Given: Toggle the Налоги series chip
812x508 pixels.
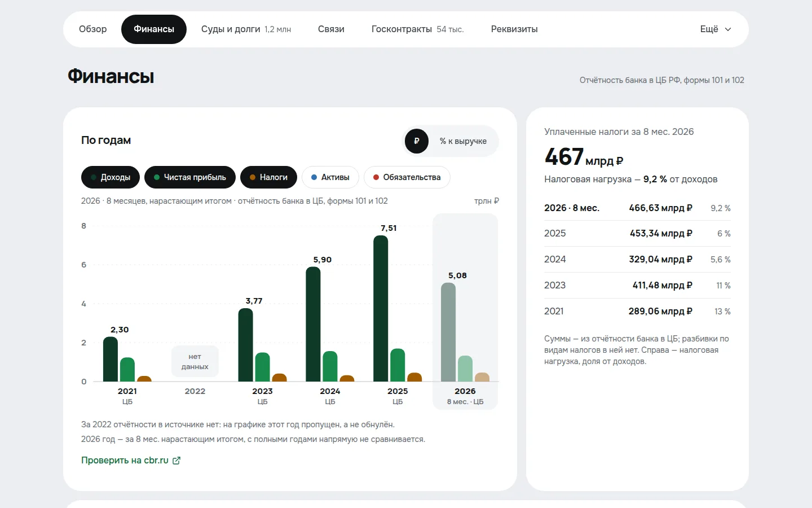Looking at the screenshot, I should click(268, 177).
